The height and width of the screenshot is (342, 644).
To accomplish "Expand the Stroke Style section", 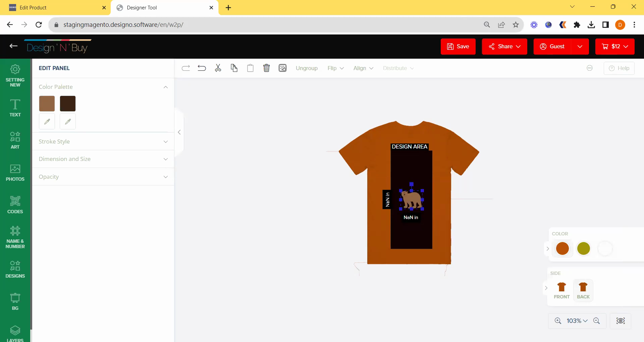I will click(103, 141).
